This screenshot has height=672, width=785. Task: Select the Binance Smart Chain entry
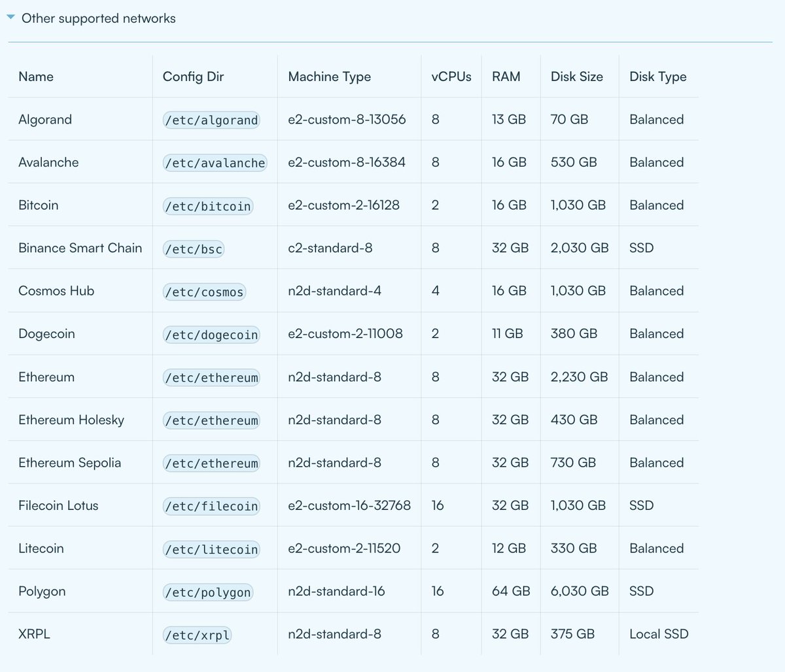pos(80,248)
